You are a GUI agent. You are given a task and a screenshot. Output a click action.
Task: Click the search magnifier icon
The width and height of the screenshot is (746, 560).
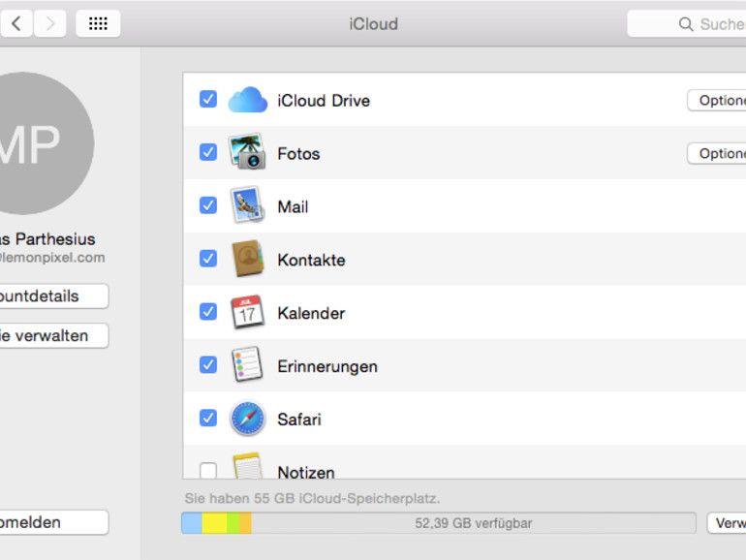(686, 24)
